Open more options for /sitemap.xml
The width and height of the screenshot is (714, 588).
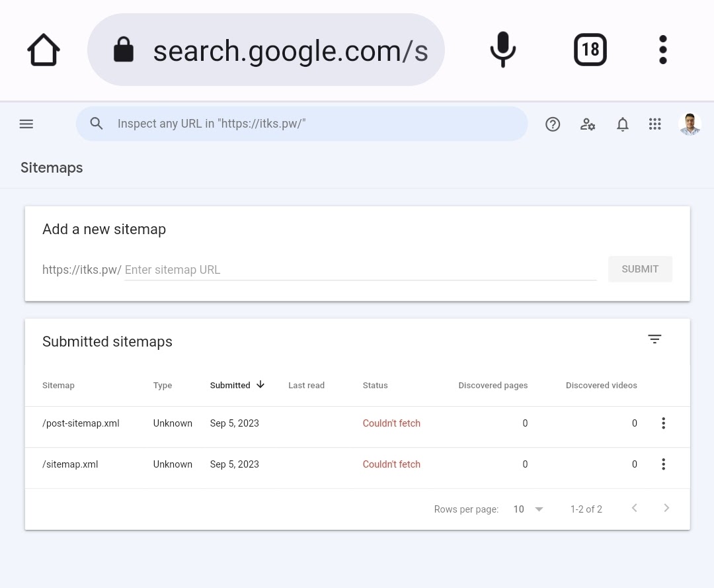(663, 464)
